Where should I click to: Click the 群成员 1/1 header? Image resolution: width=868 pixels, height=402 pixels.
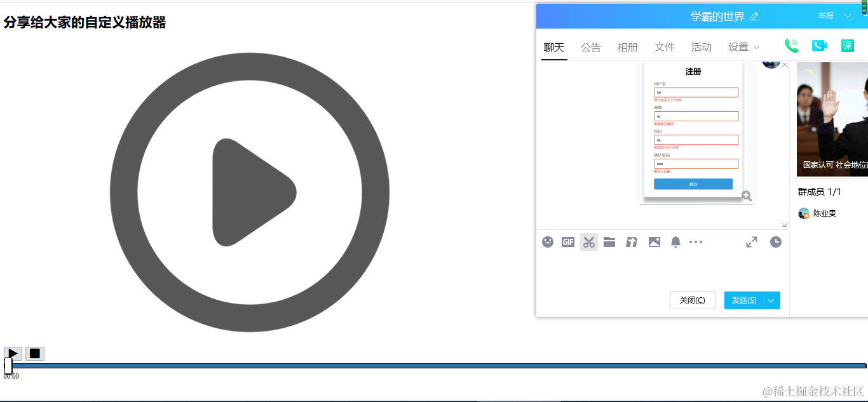tap(820, 192)
